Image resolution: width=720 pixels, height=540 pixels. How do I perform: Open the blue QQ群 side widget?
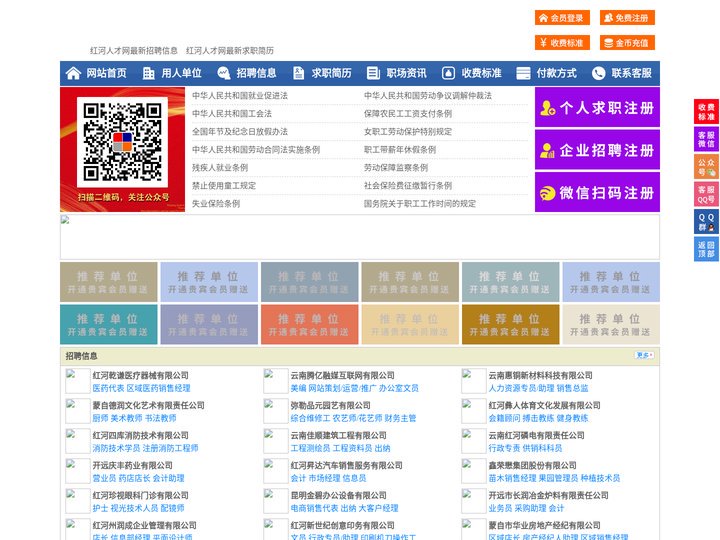pyautogui.click(x=706, y=222)
